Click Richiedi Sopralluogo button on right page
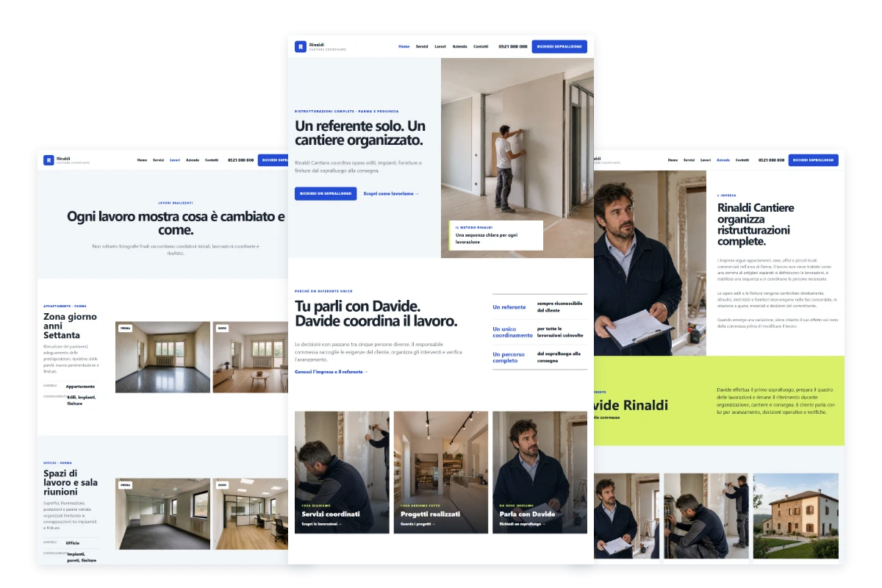882x588 pixels. [813, 159]
